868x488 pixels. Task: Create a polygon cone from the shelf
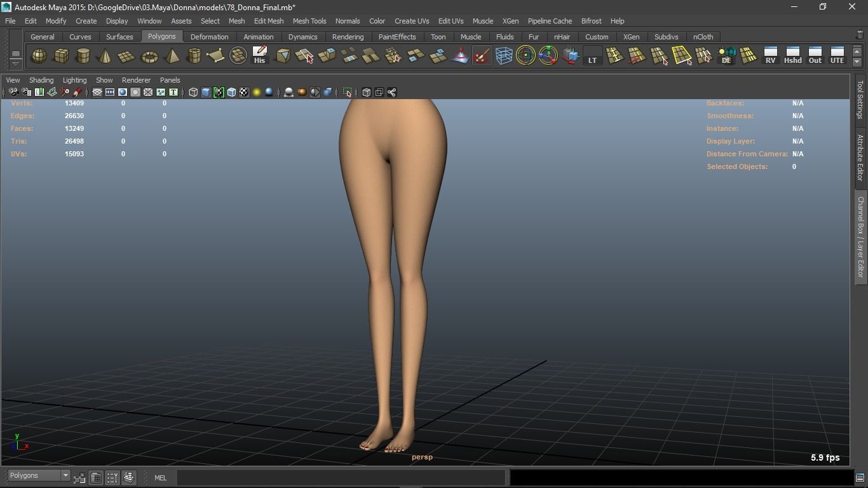tap(105, 56)
